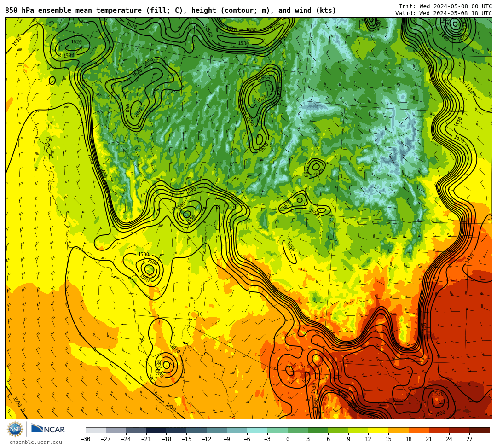Select the Init: Wed 2024-05-08 00 UTC line
The width and height of the screenshot is (497, 448).
pos(445,6)
